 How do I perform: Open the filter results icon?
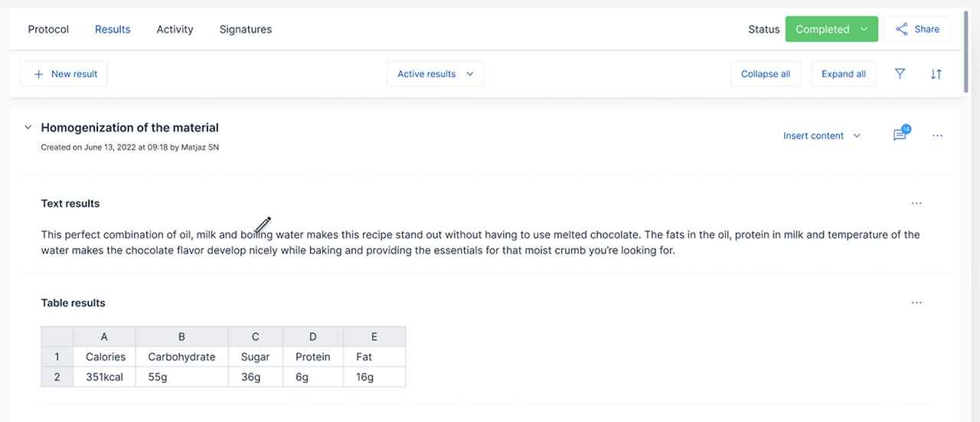click(x=900, y=74)
